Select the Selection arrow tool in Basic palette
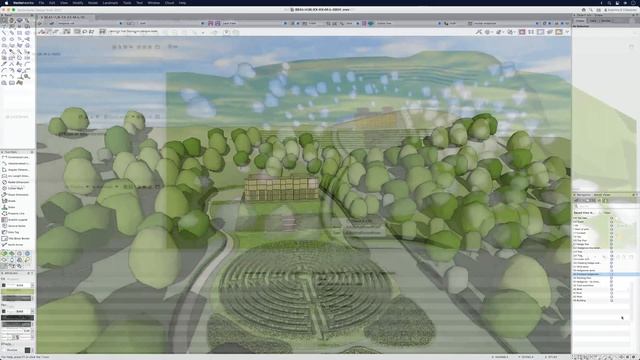The image size is (640, 360). tap(4, 20)
